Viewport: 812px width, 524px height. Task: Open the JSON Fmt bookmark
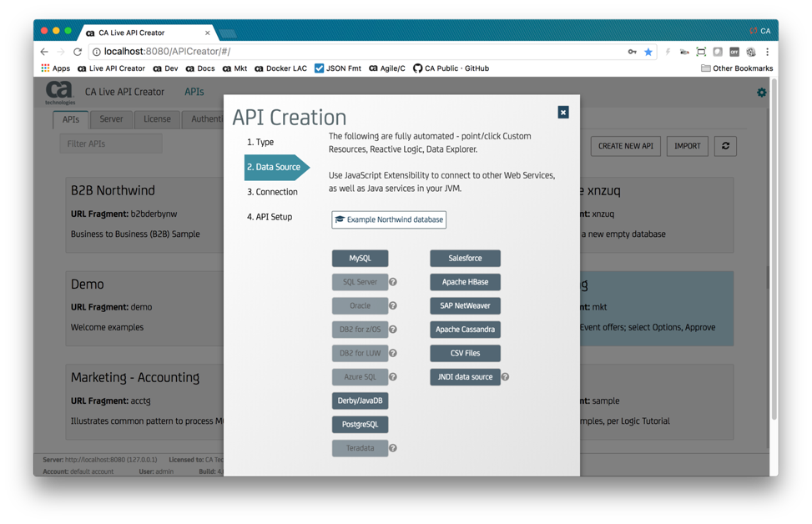coord(338,68)
